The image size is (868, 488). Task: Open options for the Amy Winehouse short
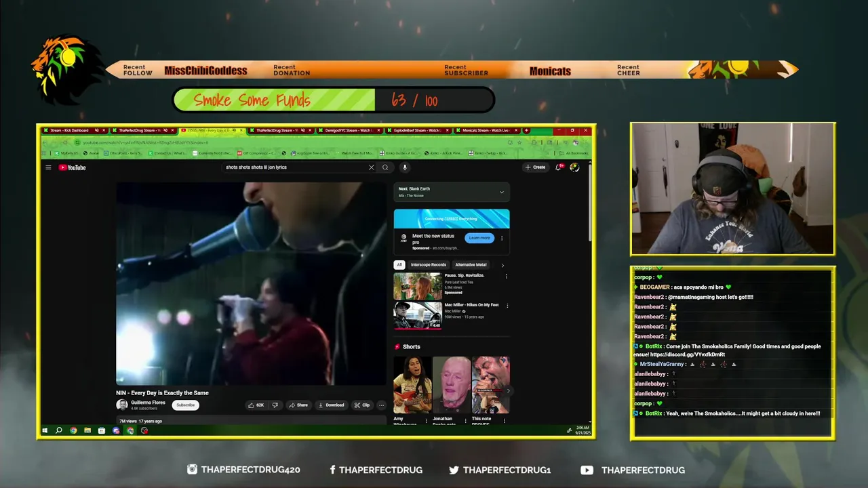[427, 421]
